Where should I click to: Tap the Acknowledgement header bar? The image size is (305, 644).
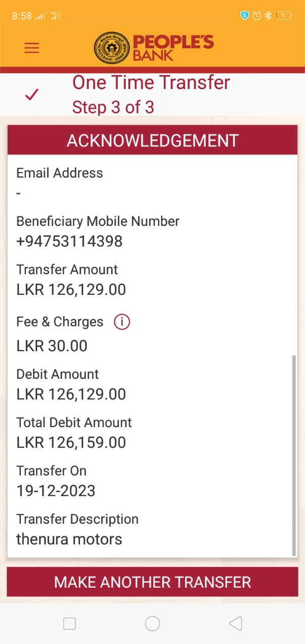coord(152,140)
